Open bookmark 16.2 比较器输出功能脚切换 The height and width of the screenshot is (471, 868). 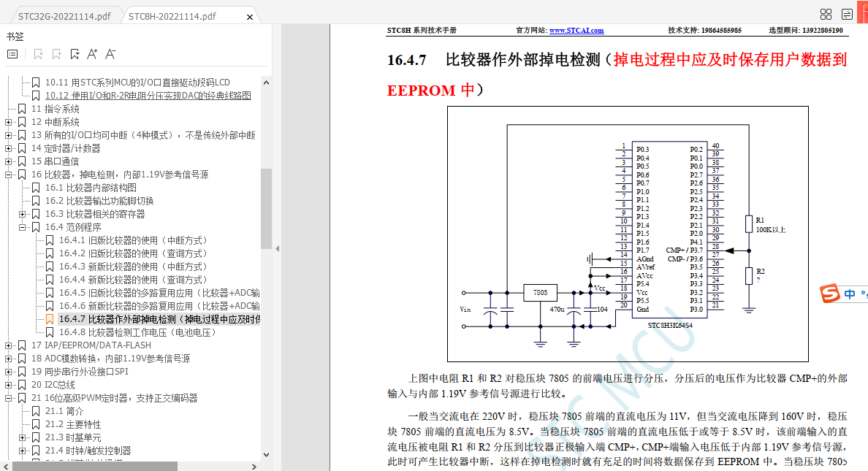[99, 201]
